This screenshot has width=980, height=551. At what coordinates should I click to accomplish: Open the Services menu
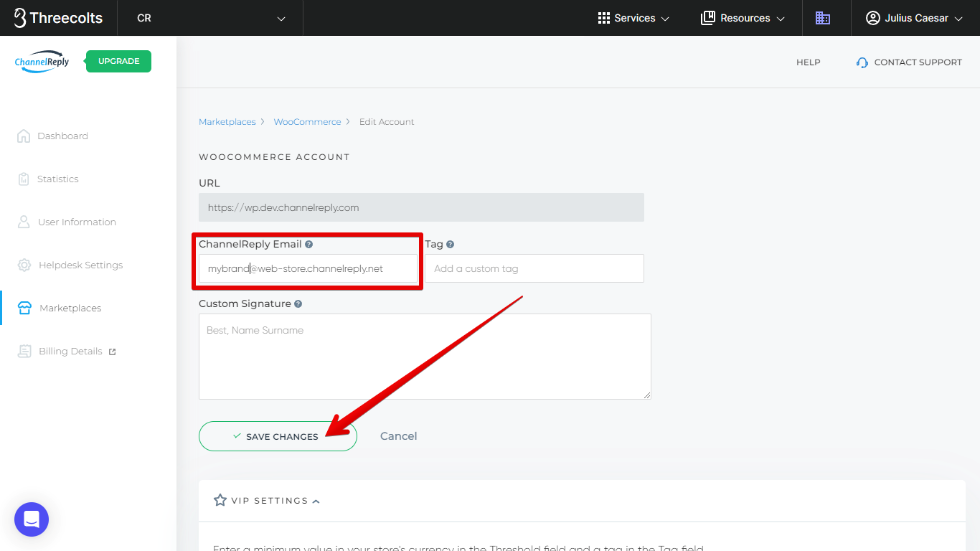tap(633, 18)
